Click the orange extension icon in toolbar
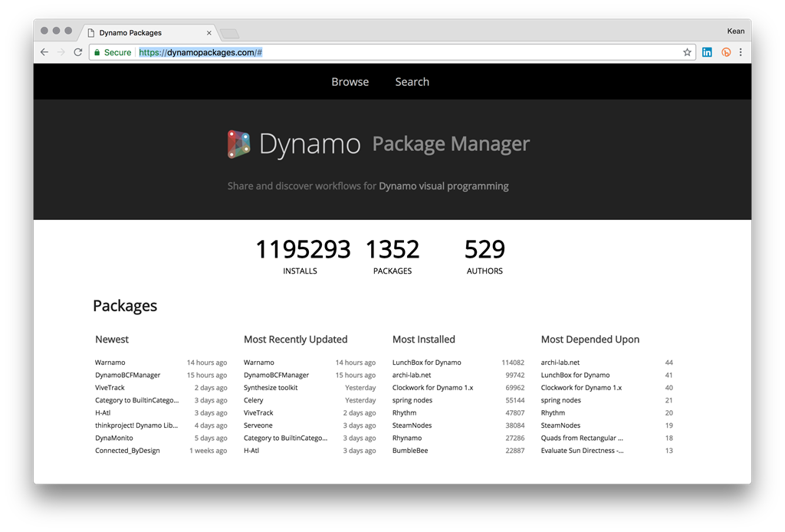The height and width of the screenshot is (532, 785). point(725,52)
